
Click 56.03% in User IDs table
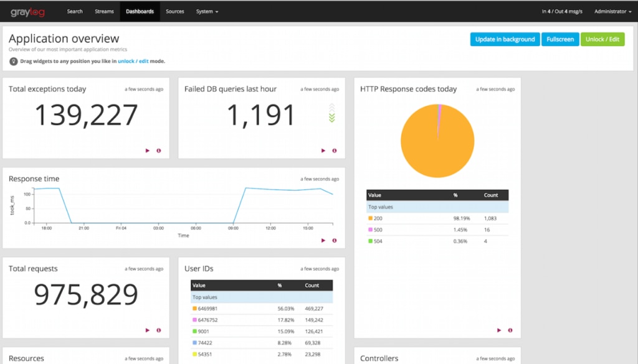[x=285, y=309]
